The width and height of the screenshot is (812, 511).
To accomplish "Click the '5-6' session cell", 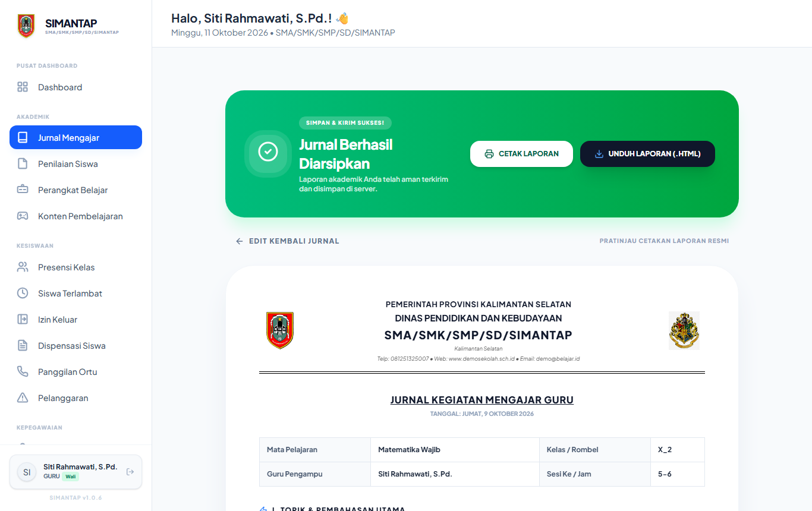I will 678,474.
